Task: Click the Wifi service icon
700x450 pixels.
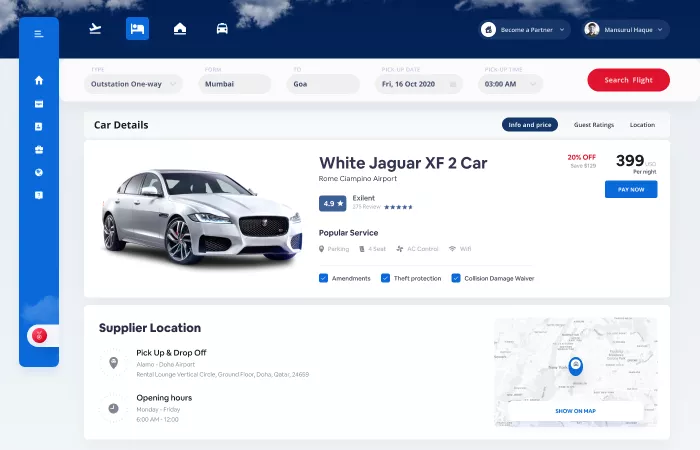Action: 452,249
